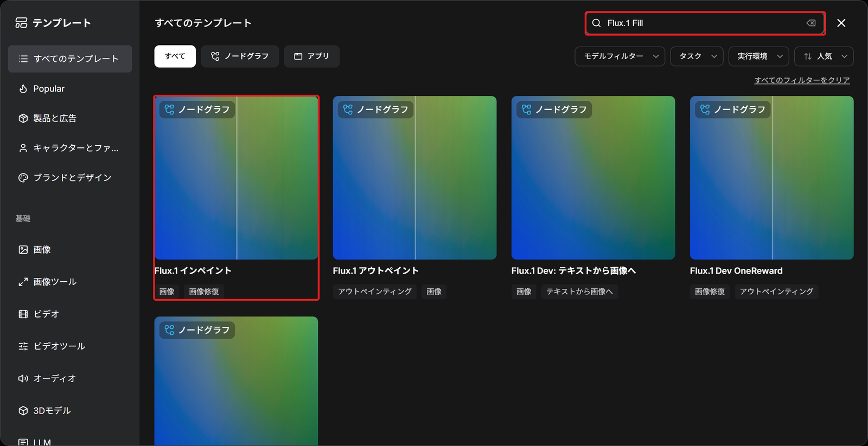Open the 3Dモデル category label

coord(52,411)
